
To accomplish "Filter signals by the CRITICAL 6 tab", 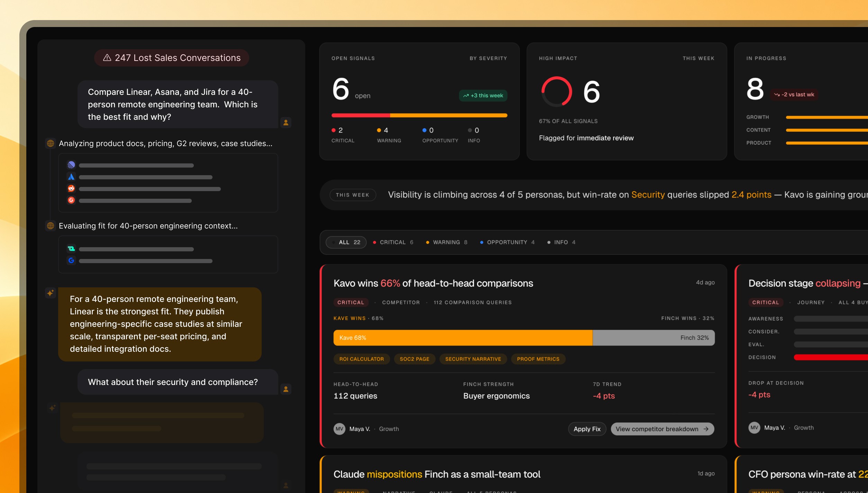I will [393, 242].
